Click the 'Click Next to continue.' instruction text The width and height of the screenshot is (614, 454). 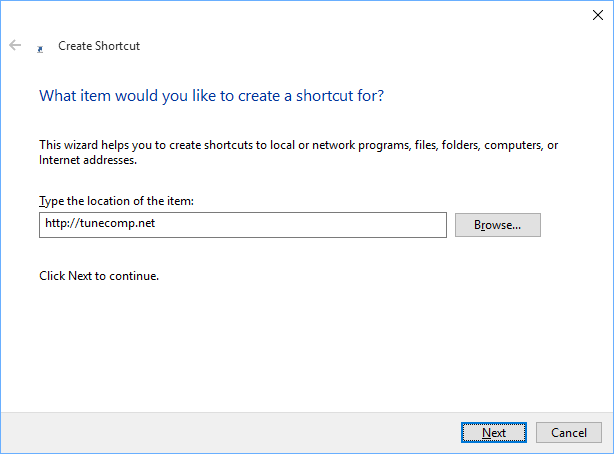click(x=99, y=275)
